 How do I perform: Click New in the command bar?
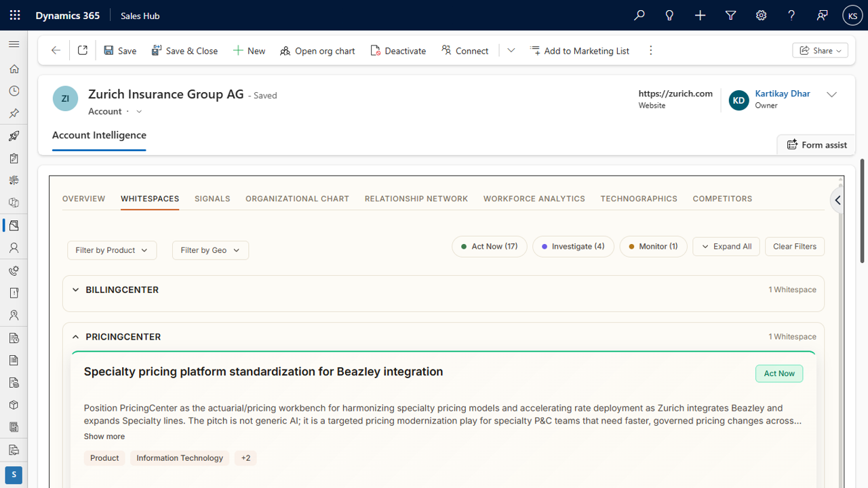pos(249,50)
